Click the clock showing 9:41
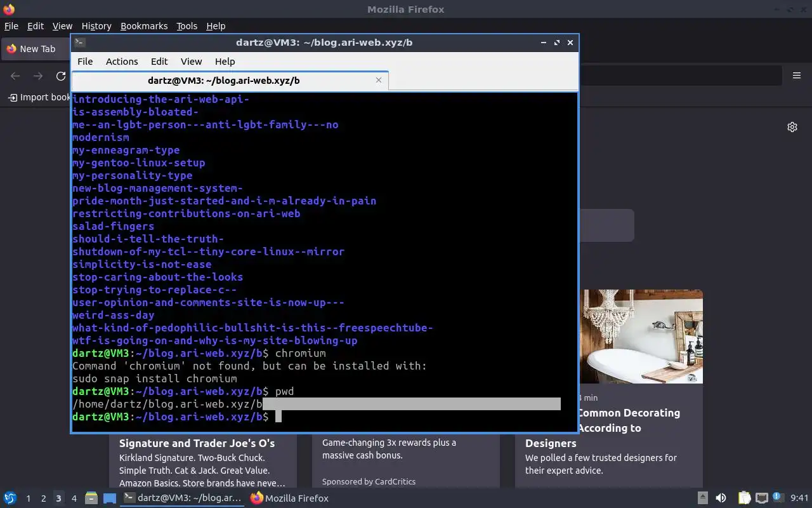The image size is (812, 508). [x=799, y=498]
